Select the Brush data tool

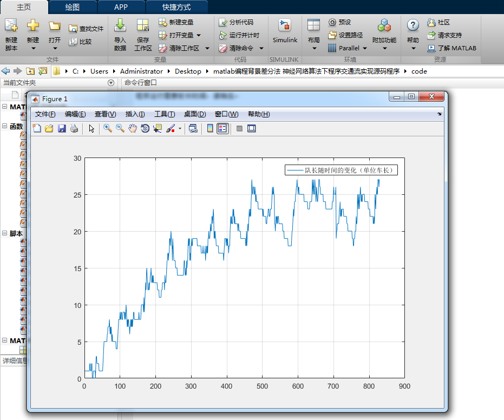pyautogui.click(x=171, y=128)
